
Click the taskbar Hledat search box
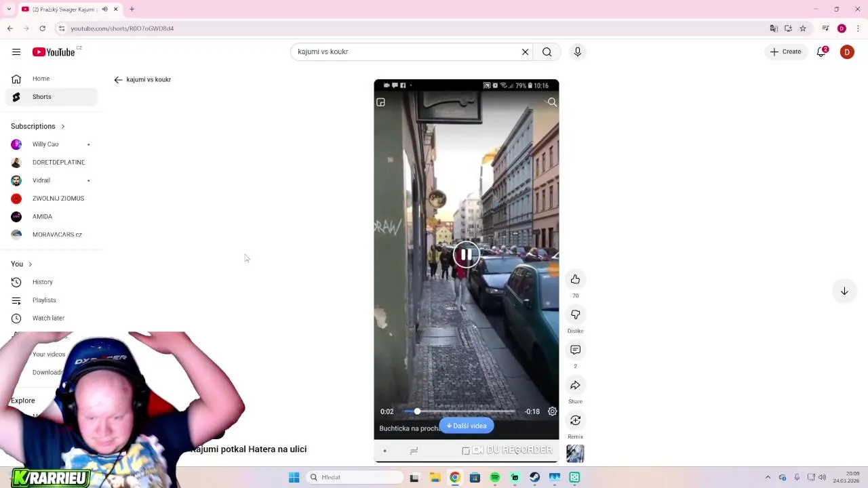(354, 478)
